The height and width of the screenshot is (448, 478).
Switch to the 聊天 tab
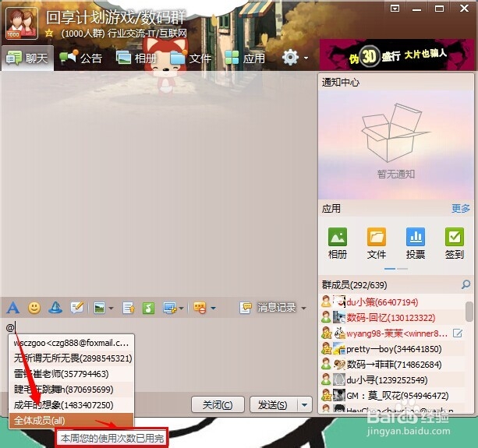27,58
